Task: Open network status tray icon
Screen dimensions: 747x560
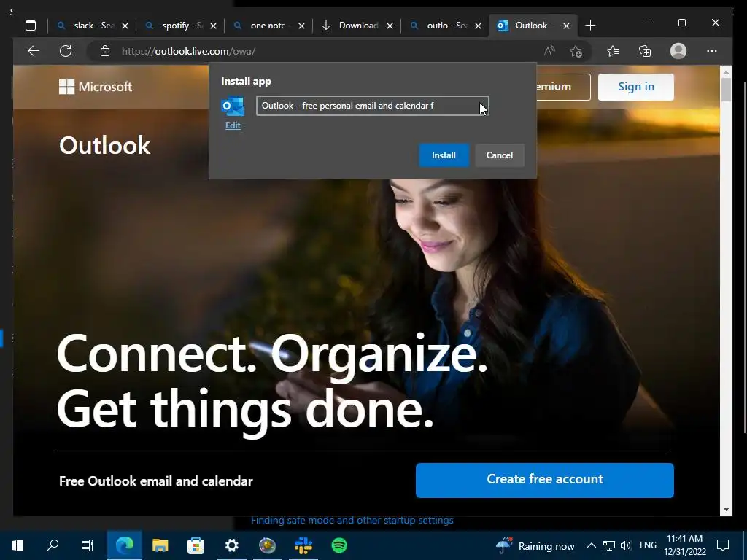Action: click(609, 545)
